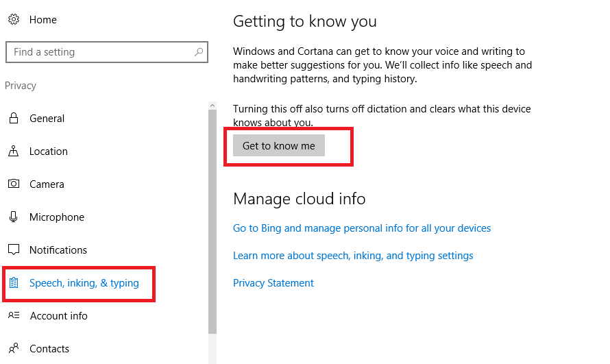Image resolution: width=610 pixels, height=364 pixels.
Task: Open Contacts privacy settings
Action: click(49, 349)
